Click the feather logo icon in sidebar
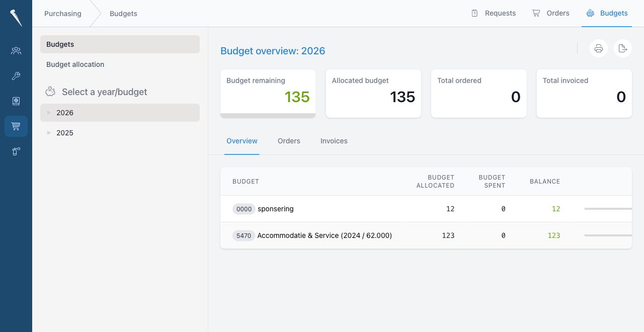This screenshot has height=332, width=644. pyautogui.click(x=16, y=18)
